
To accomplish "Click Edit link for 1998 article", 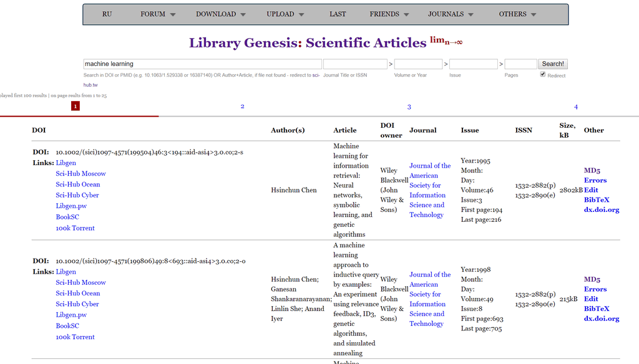I will point(591,299).
